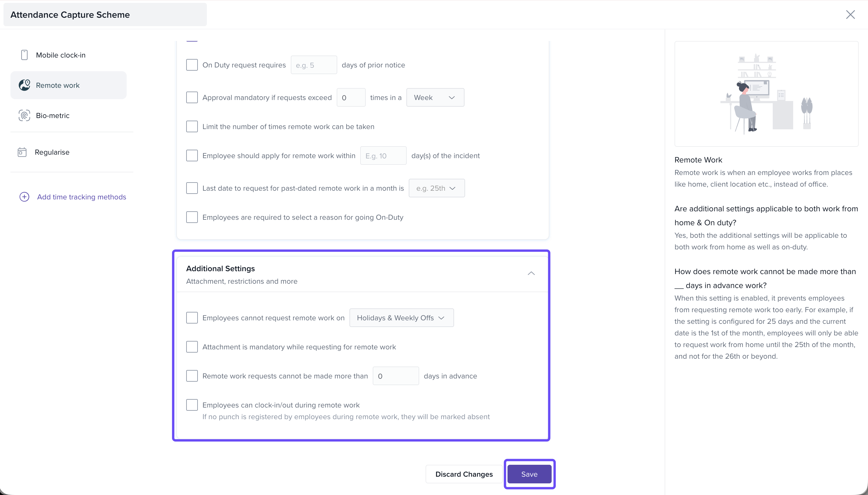The image size is (868, 495).
Task: Click the Save button
Action: [529, 474]
